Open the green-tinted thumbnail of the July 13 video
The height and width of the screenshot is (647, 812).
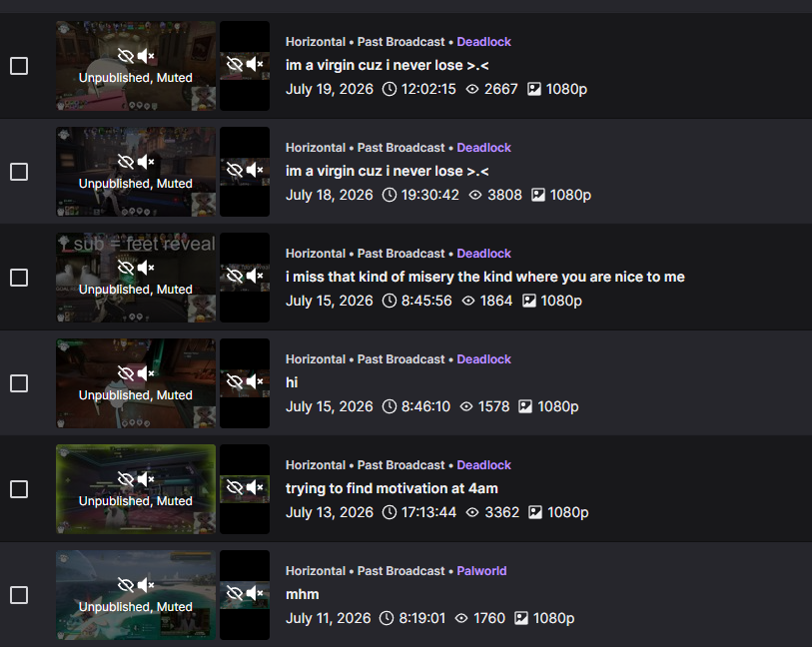coord(136,489)
